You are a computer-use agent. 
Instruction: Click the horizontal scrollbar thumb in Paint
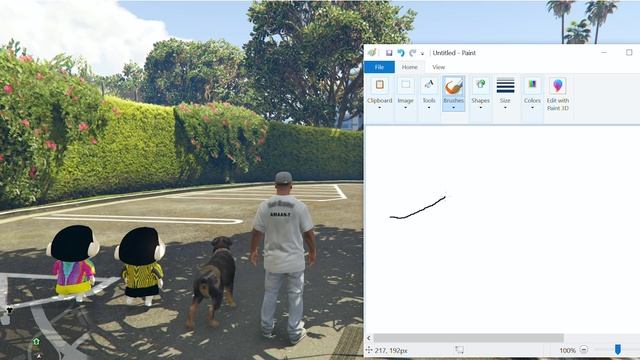click(x=469, y=338)
